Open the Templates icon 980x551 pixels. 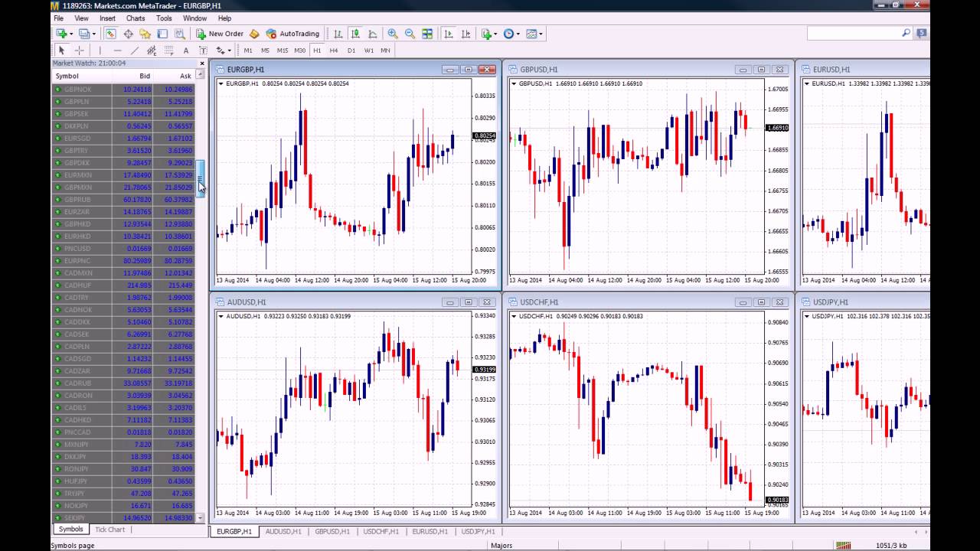pyautogui.click(x=531, y=34)
